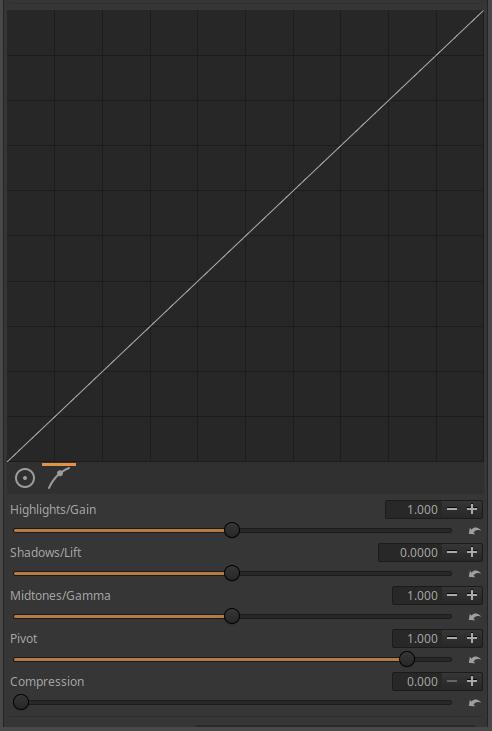492x731 pixels.
Task: Increase Midtones/Gamma with the plus button
Action: (472, 595)
